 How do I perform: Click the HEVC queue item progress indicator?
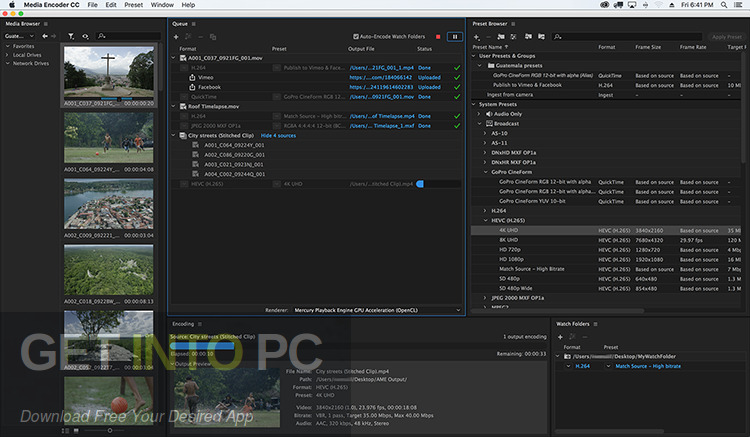pos(420,184)
